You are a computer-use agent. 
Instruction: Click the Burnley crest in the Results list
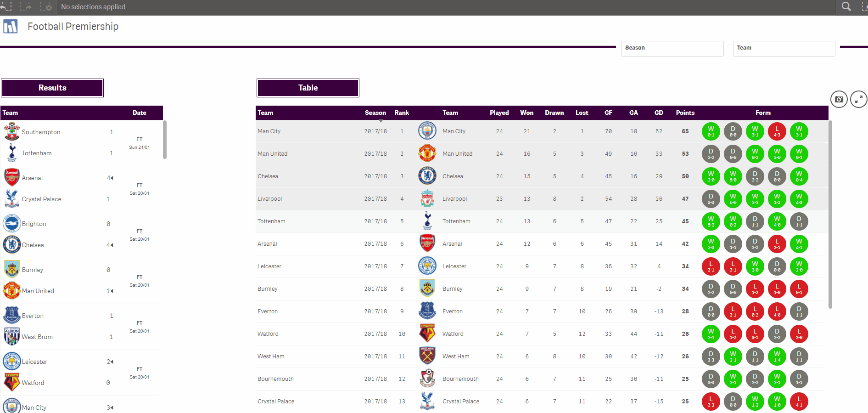coord(12,270)
